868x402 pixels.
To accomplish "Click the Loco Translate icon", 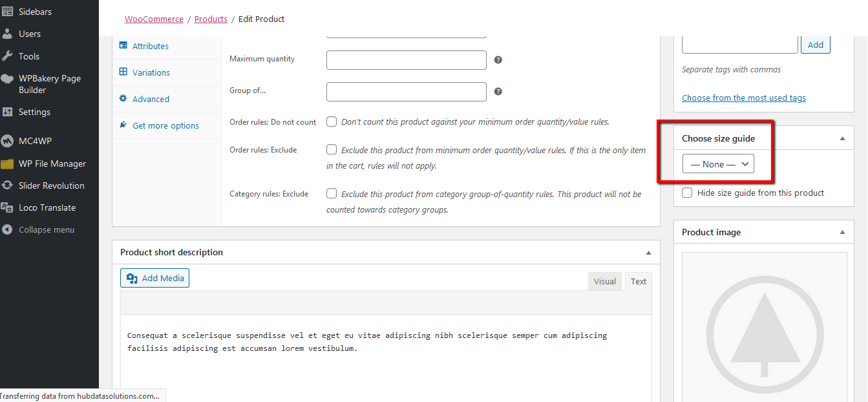I will tap(8, 207).
